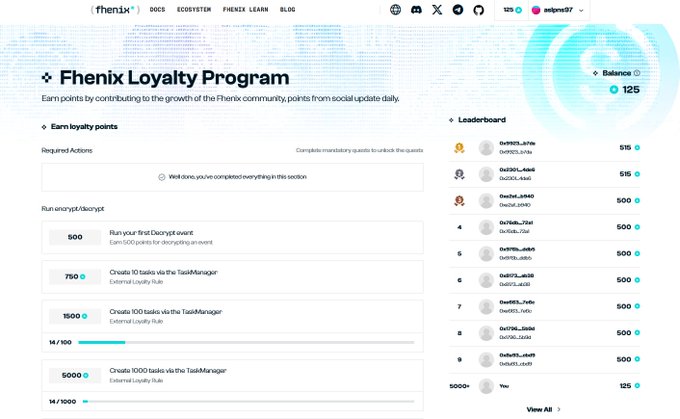Click the aslpns97 profile avatar
The width and height of the screenshot is (680, 419).
click(x=536, y=10)
